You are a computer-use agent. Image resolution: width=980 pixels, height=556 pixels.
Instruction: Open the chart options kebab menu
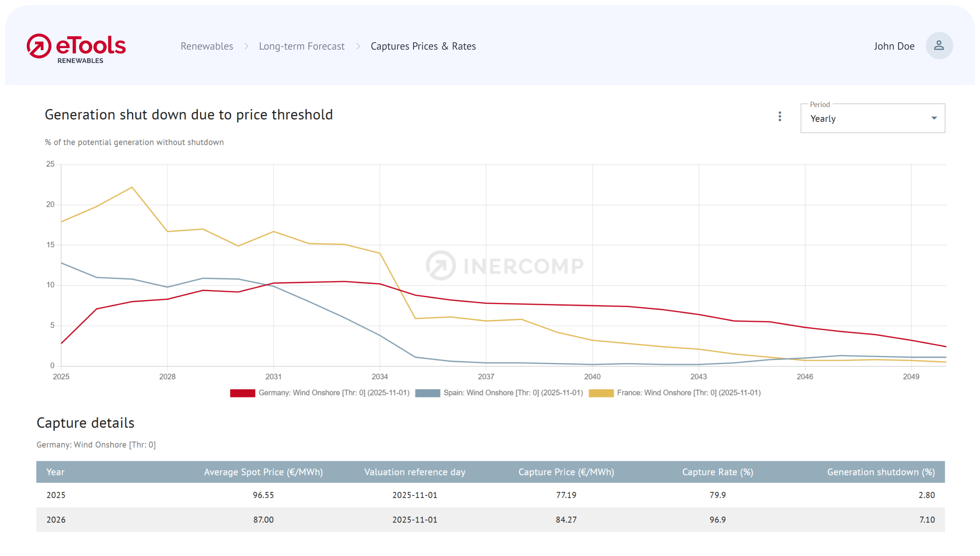tap(779, 117)
